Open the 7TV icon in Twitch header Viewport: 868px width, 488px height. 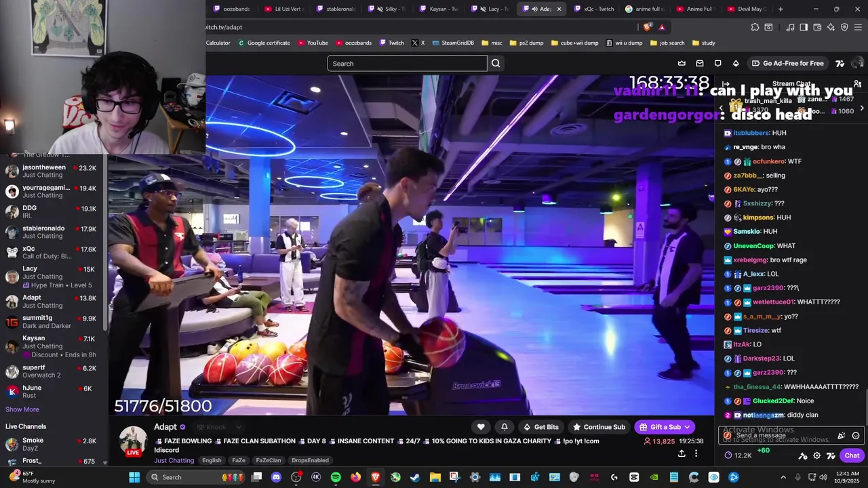(x=840, y=63)
